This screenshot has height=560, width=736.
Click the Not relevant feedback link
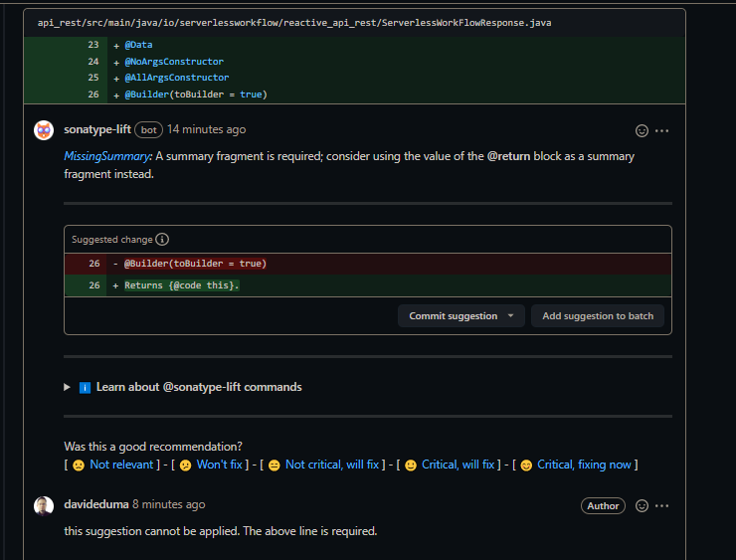[x=121, y=465]
